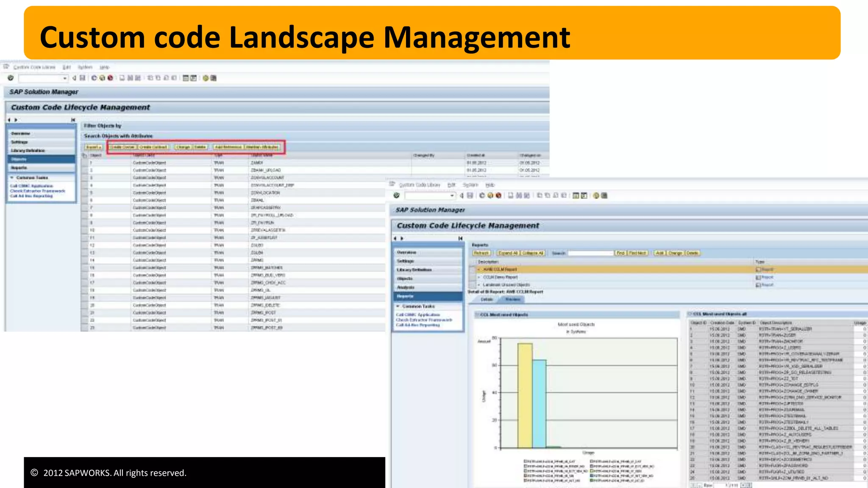Switch to the Preview tab
The image size is (868, 488).
pyautogui.click(x=512, y=299)
